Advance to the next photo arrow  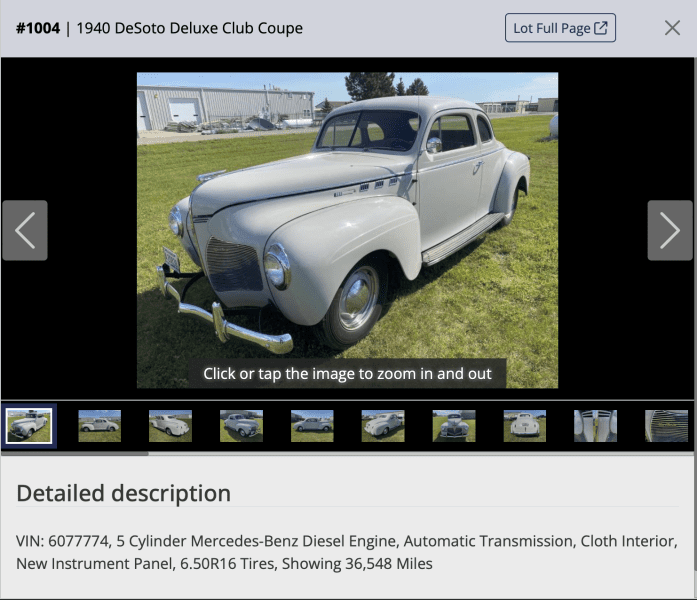(x=670, y=230)
